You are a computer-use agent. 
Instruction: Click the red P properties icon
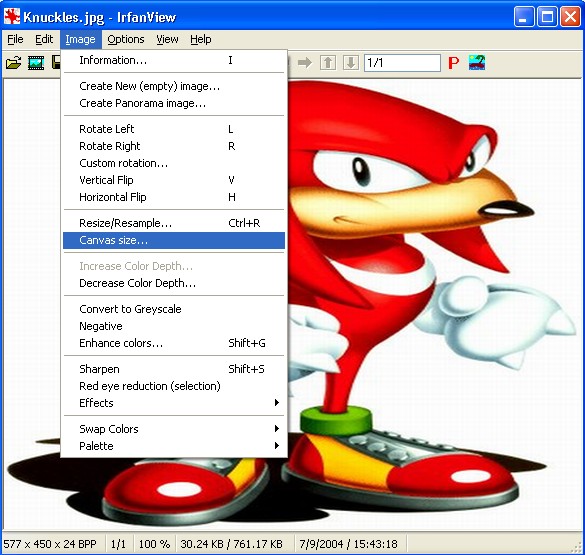[453, 63]
